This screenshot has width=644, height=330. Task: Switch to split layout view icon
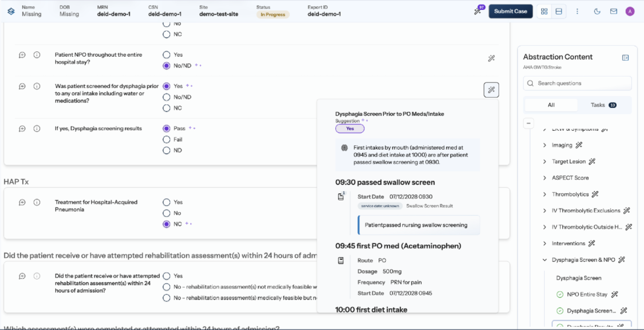pos(559,11)
